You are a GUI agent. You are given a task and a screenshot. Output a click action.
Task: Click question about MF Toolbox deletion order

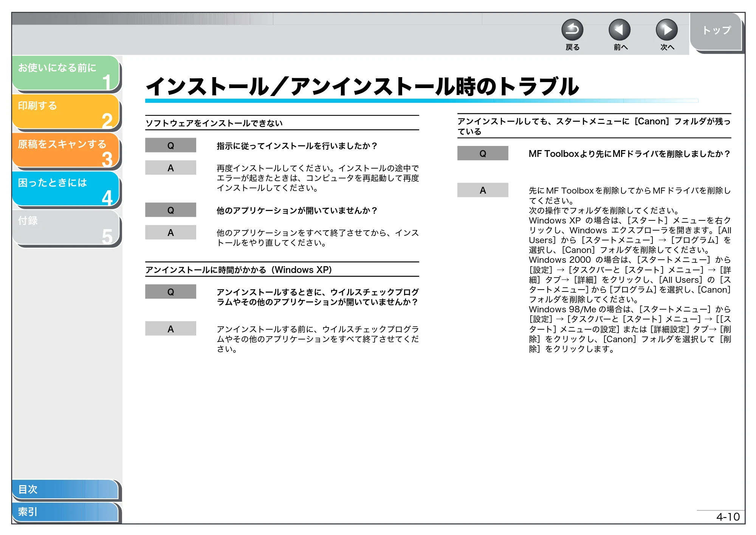(629, 154)
